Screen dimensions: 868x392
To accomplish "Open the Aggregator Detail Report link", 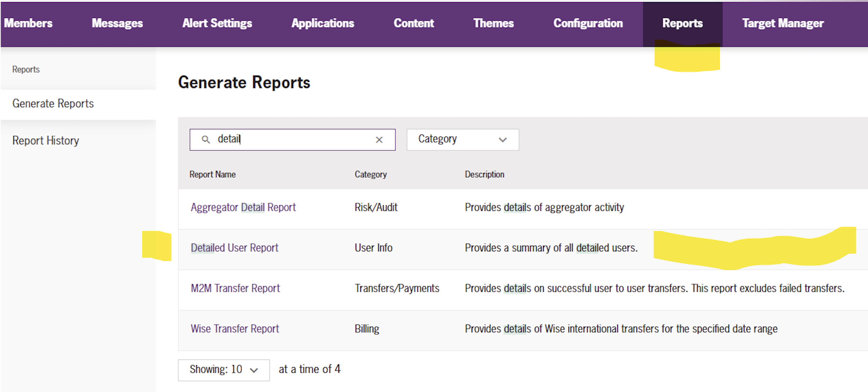I will point(243,207).
